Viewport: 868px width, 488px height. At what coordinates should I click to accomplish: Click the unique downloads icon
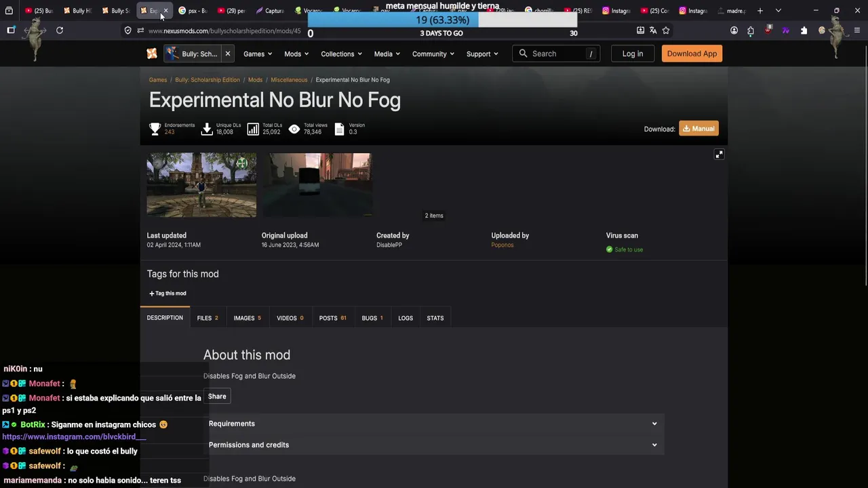207,129
